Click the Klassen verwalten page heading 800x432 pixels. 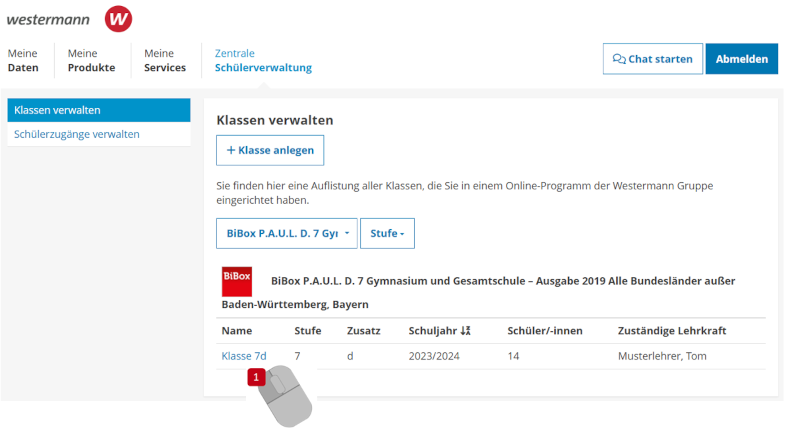pos(275,120)
